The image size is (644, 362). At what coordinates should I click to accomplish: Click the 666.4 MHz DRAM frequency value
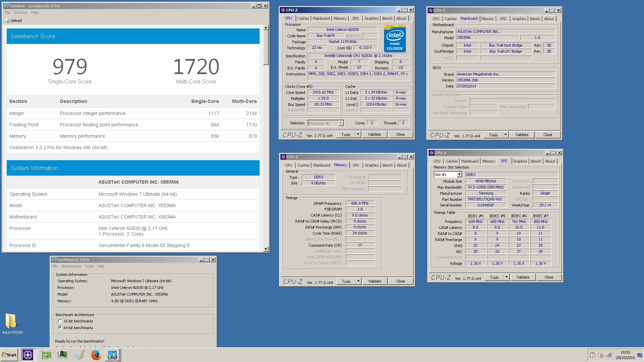tap(360, 203)
